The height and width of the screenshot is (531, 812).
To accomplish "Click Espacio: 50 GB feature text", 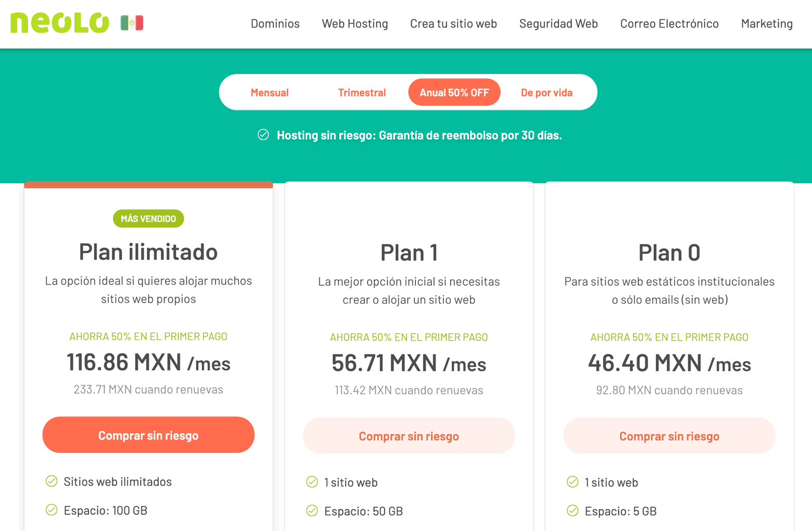I will (363, 511).
